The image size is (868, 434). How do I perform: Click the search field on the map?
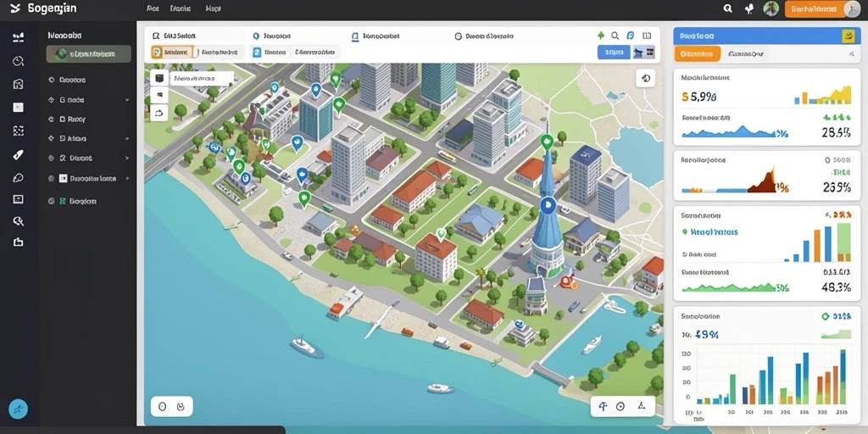(202, 79)
